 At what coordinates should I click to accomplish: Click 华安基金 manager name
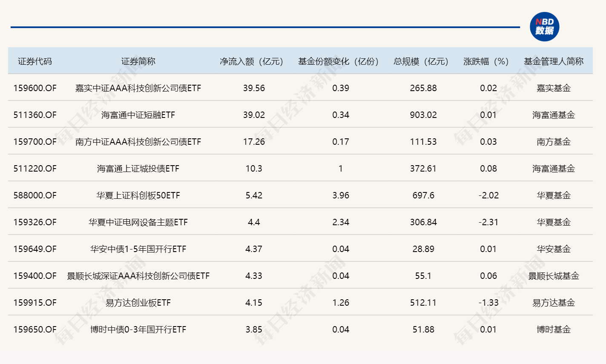coord(553,249)
